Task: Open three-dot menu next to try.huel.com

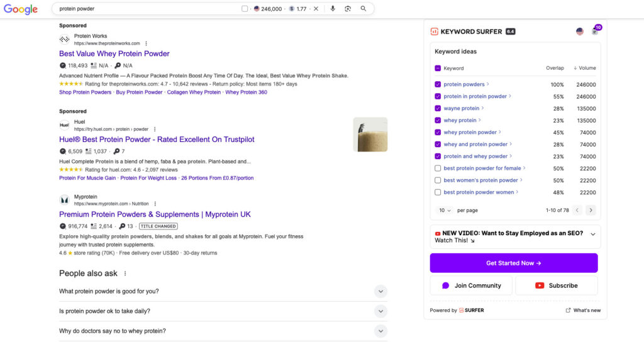Action: tap(155, 130)
